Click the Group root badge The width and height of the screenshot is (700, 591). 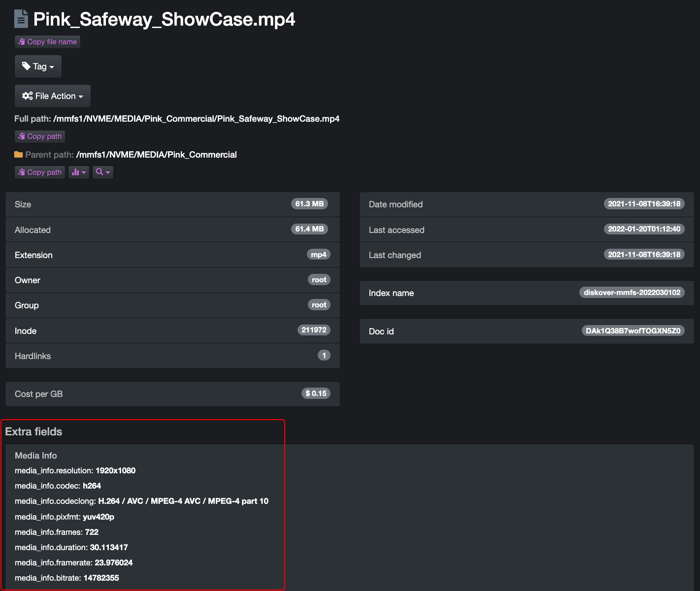[x=319, y=305]
